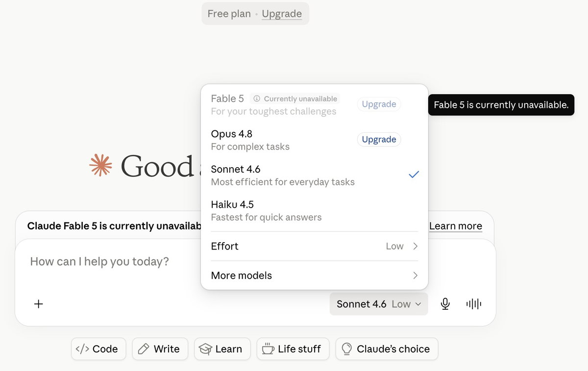
Task: Expand the Effort submenu
Action: (315, 246)
